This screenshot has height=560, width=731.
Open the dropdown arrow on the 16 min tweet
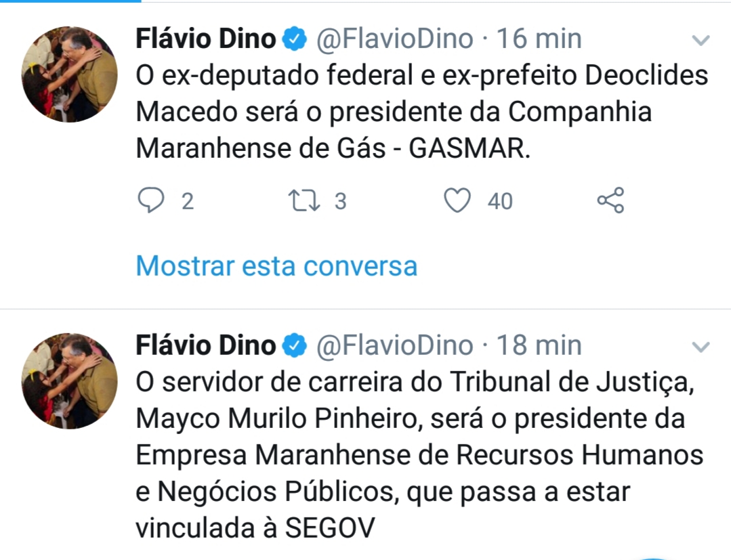(700, 41)
